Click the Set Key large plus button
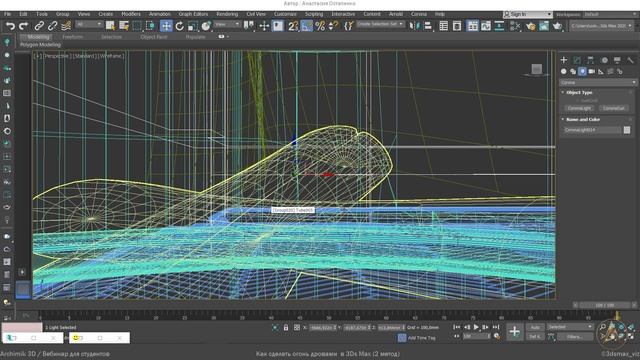Image resolution: width=640 pixels, height=360 pixels. click(515, 332)
